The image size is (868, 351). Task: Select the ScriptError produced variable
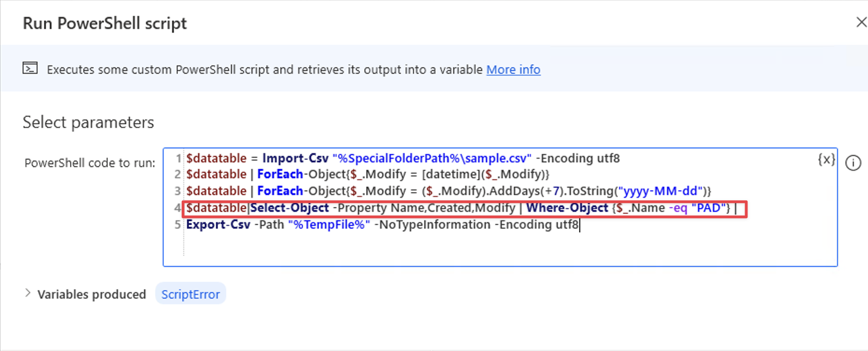tap(191, 294)
